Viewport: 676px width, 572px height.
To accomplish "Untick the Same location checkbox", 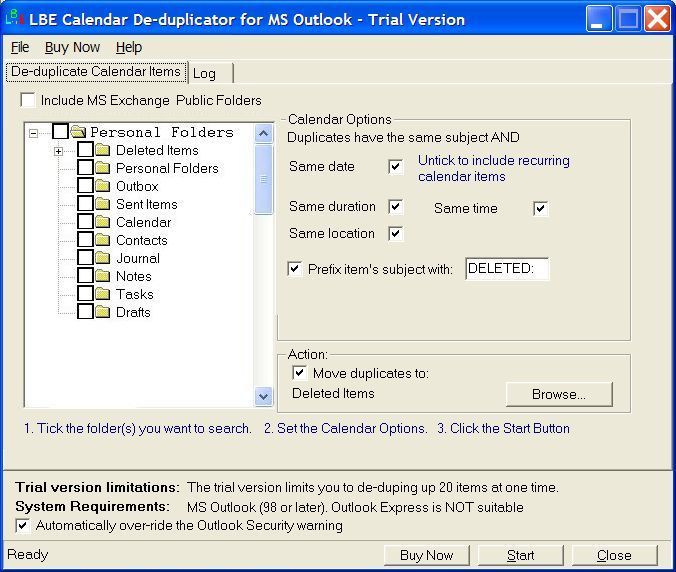I will pyautogui.click(x=396, y=234).
